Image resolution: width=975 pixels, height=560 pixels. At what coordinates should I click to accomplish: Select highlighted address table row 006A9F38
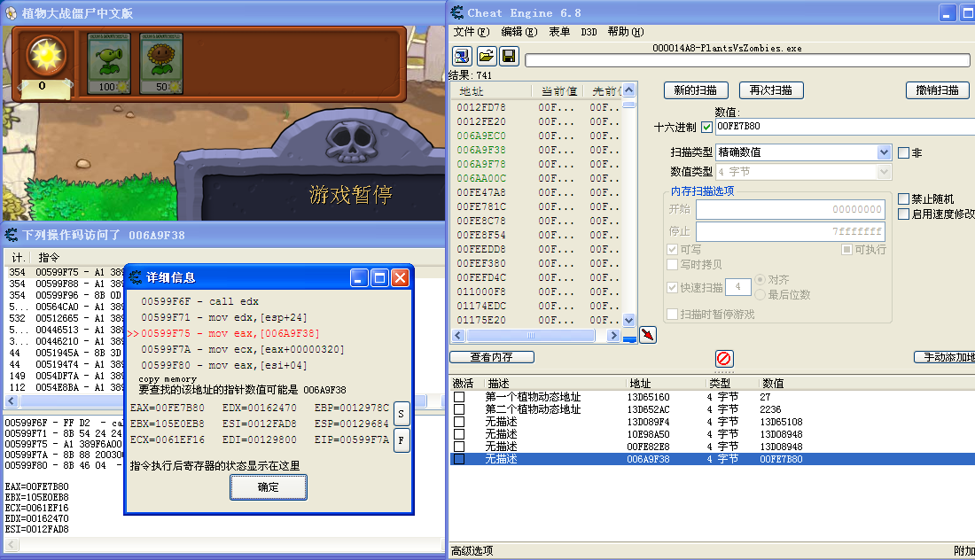[x=712, y=459]
